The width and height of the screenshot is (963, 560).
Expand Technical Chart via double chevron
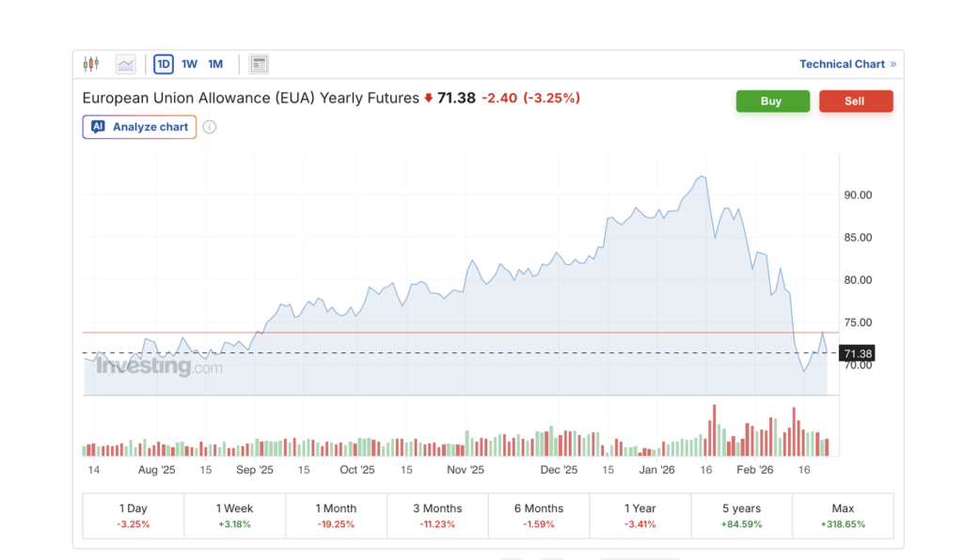(893, 64)
